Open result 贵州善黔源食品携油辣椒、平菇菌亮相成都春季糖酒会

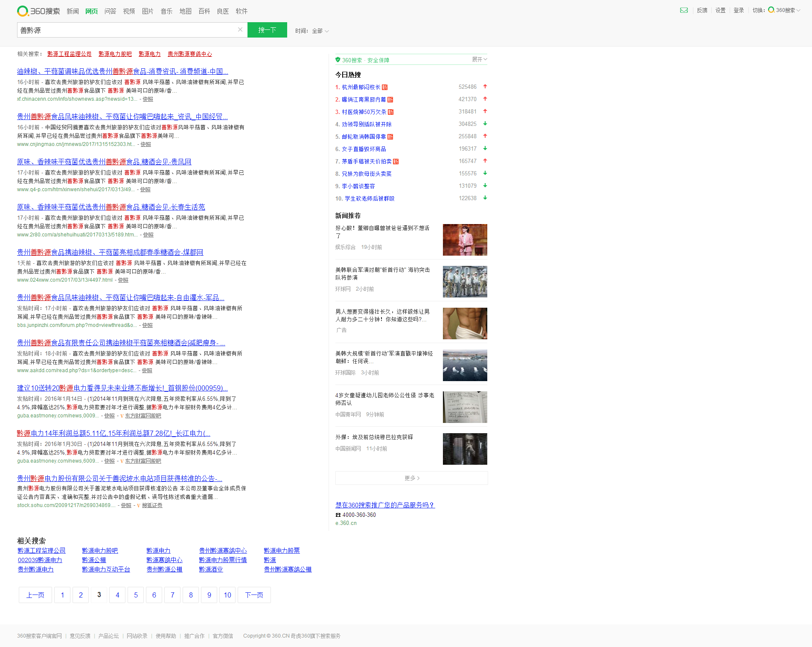click(110, 252)
